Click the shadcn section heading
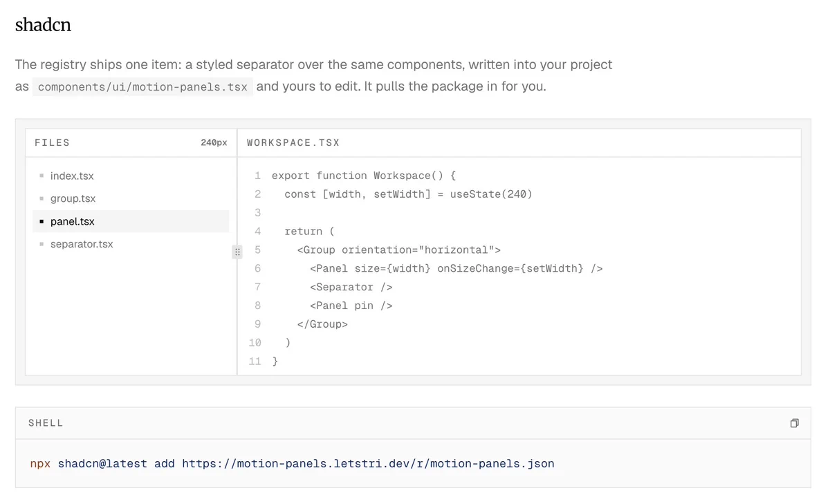This screenshot has width=830, height=504. pyautogui.click(x=43, y=25)
